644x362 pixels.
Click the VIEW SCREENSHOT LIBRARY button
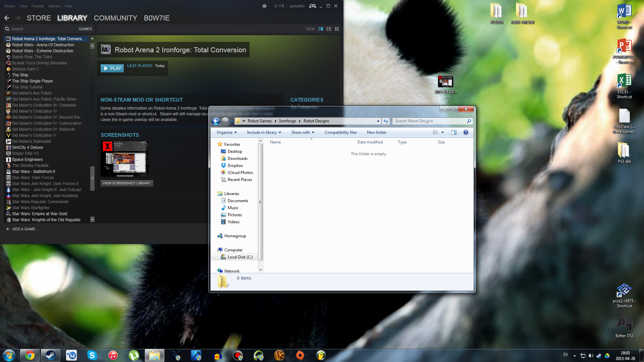[126, 183]
